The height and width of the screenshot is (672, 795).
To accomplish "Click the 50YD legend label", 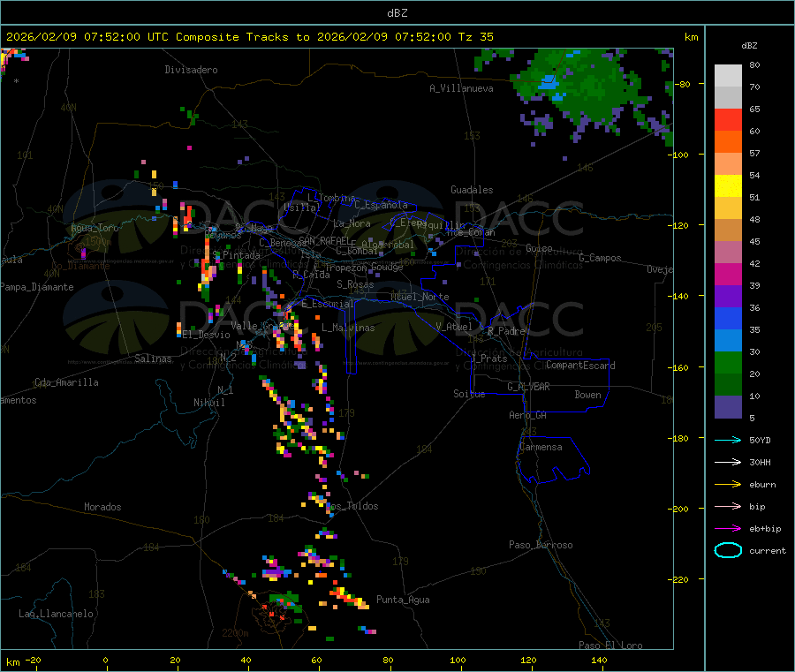I will (760, 440).
